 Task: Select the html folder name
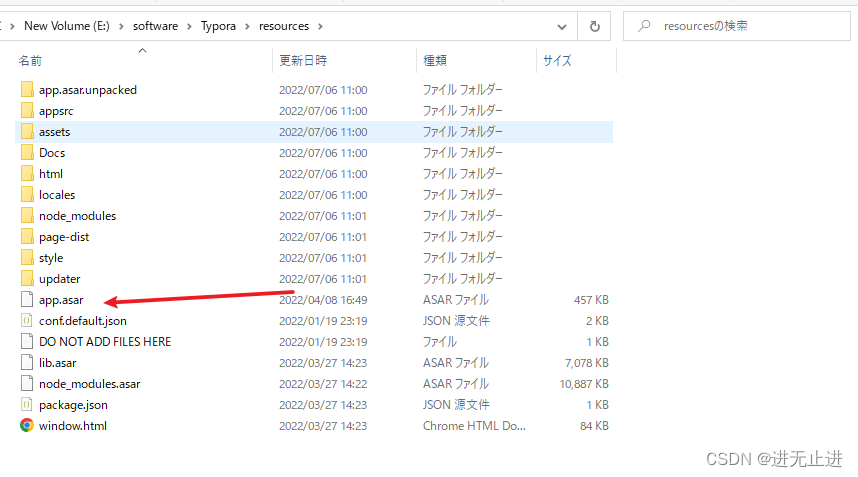51,174
